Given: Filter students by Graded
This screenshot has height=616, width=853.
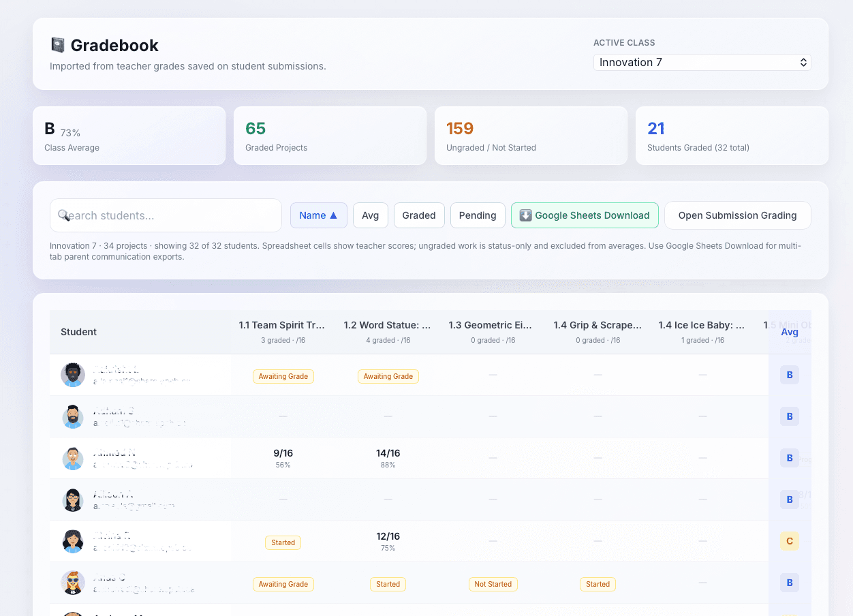Looking at the screenshot, I should [419, 215].
